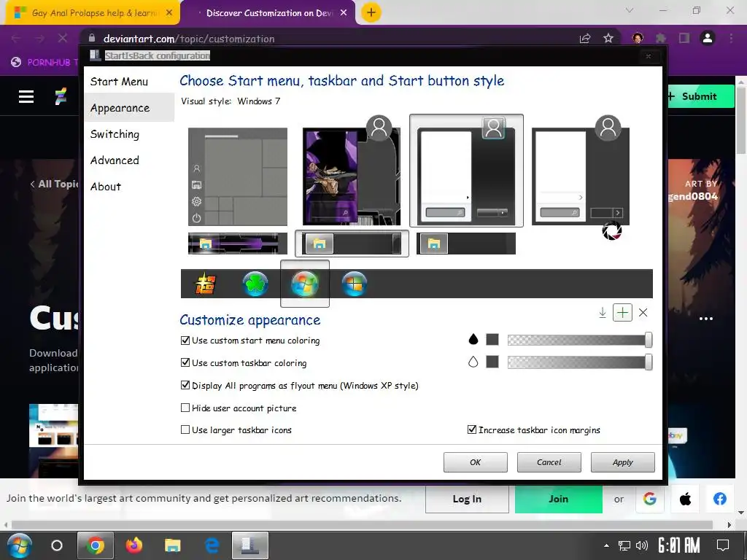Click the DeviantArt Submit button

698,96
